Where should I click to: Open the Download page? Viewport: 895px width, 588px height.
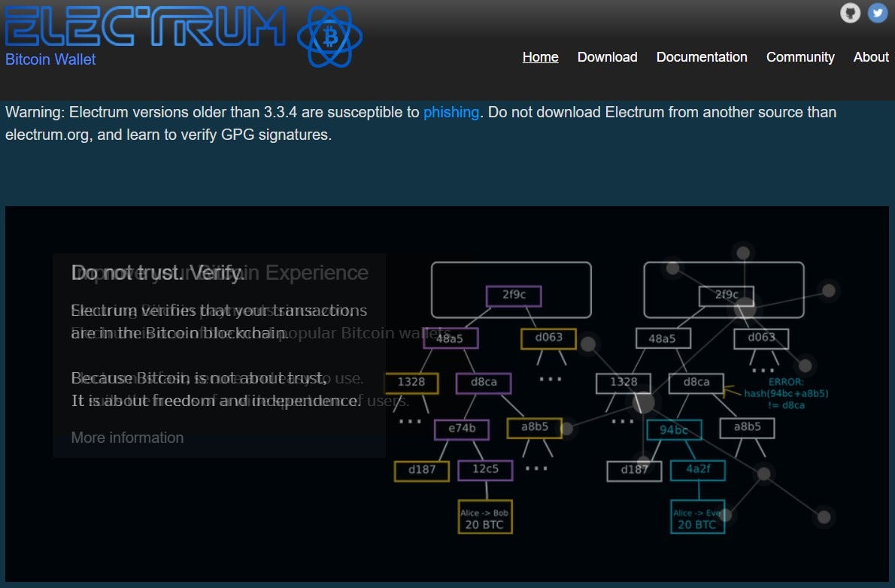pos(608,57)
